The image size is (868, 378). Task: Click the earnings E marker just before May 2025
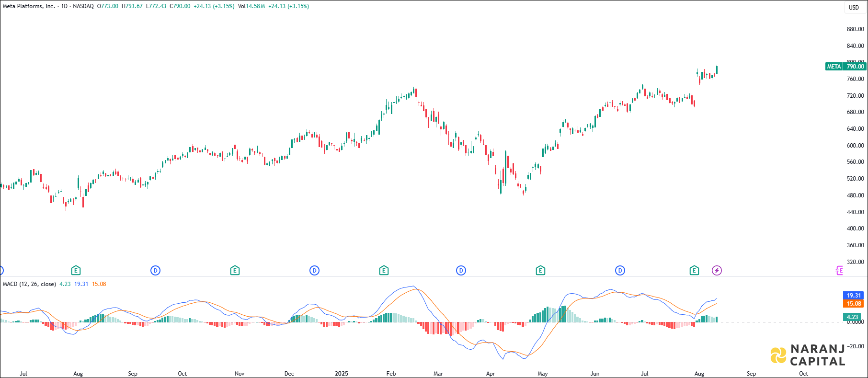tap(540, 271)
